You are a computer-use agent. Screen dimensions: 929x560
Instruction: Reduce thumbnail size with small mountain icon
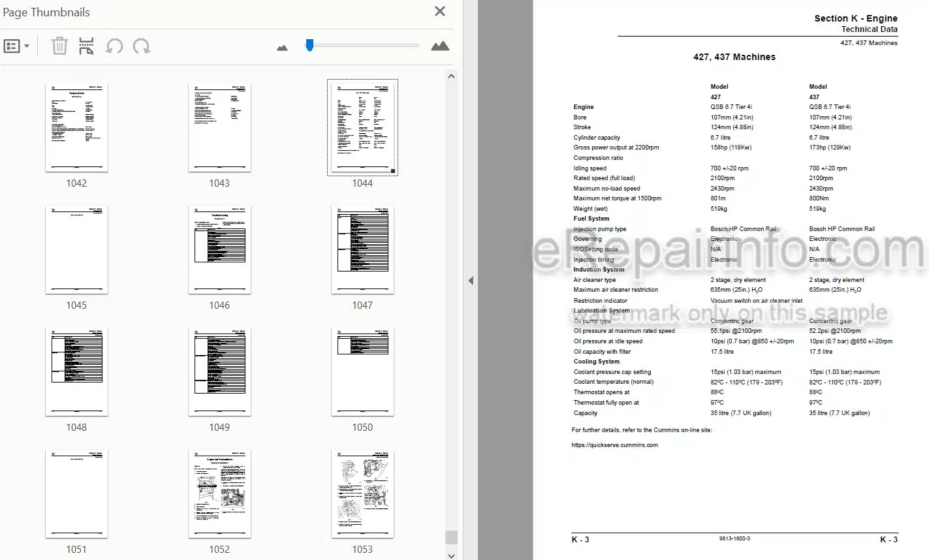tap(283, 48)
